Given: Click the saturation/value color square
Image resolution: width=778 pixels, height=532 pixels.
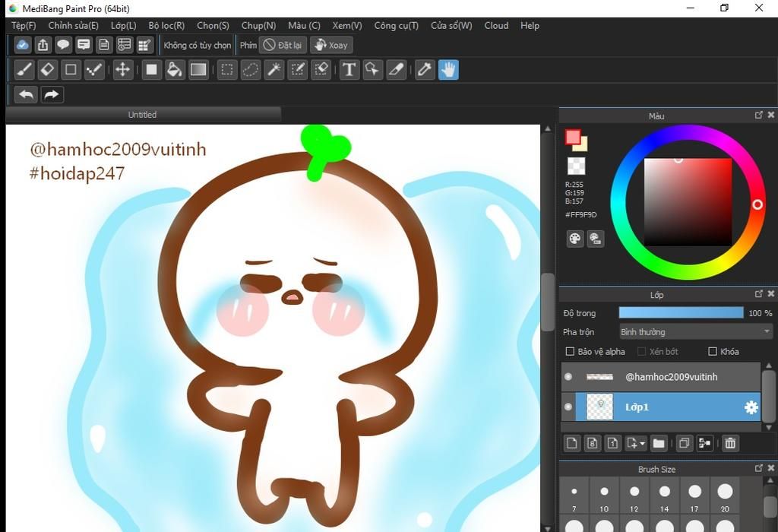Looking at the screenshot, I should pyautogui.click(x=688, y=202).
